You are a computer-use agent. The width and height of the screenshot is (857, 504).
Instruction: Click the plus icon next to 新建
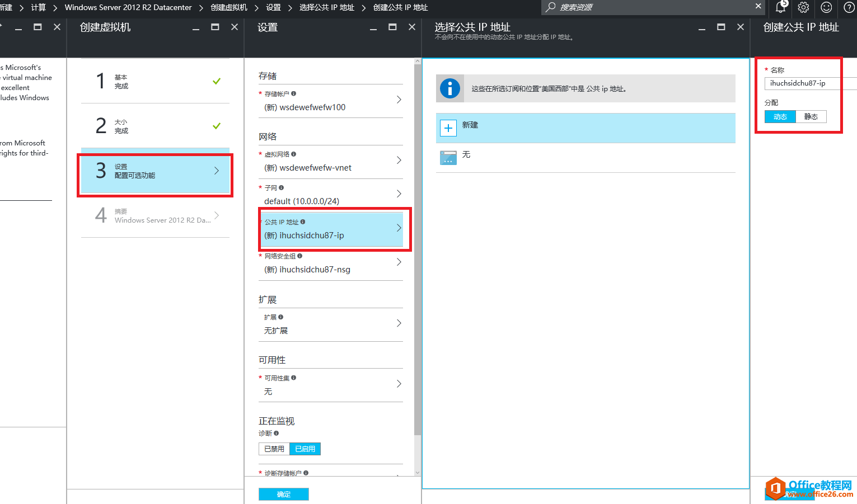coord(448,128)
